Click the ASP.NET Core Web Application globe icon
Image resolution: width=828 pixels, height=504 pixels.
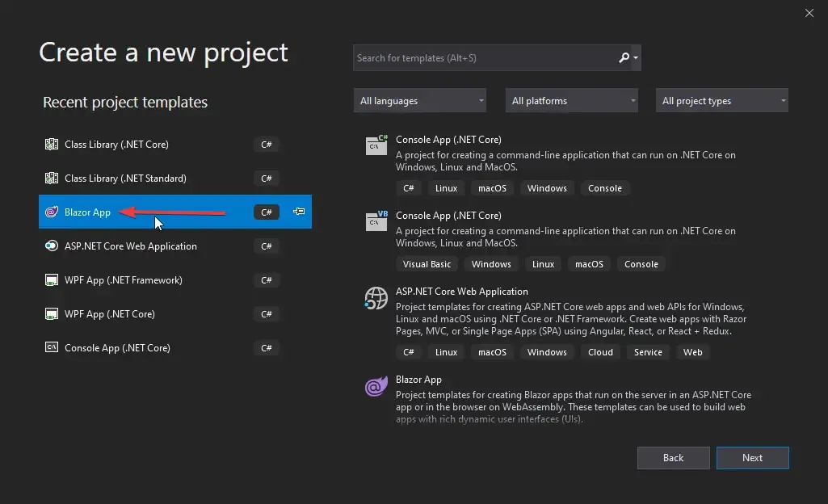tap(376, 298)
